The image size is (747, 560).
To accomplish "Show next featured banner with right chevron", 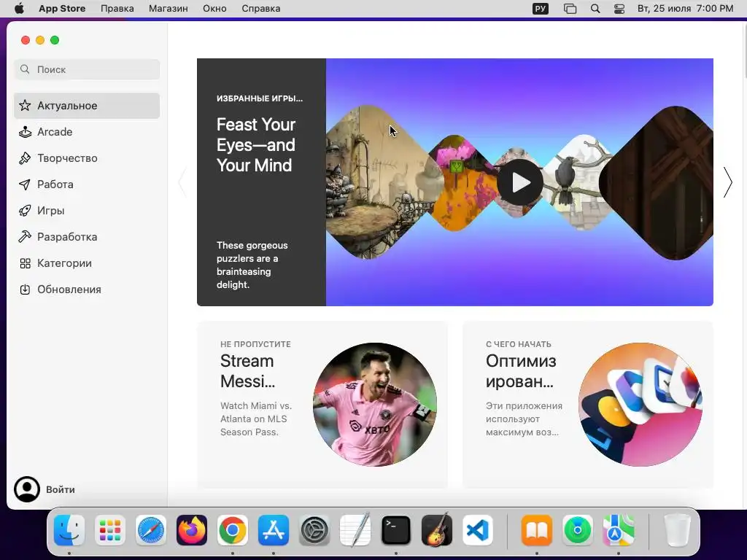I will [x=727, y=182].
